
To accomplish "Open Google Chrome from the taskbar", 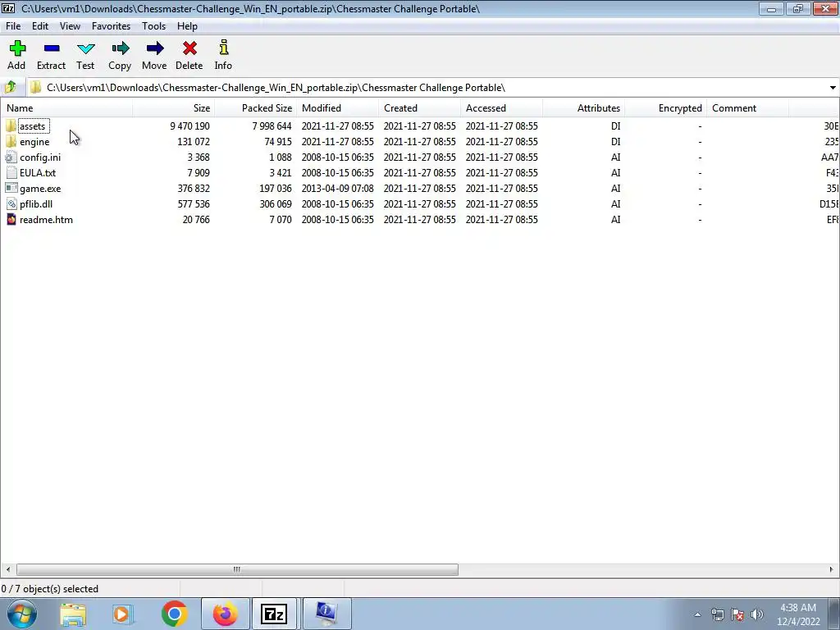I will pos(174,614).
